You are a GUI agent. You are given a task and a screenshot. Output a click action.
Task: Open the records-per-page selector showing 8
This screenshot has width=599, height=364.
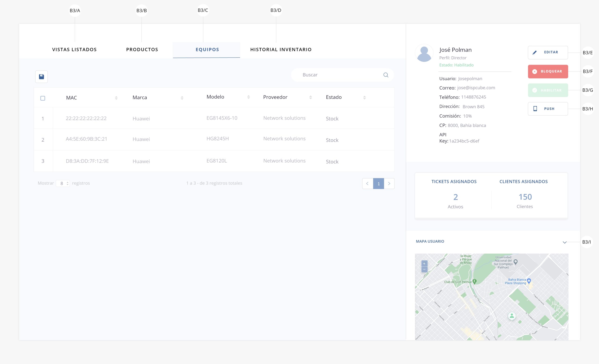click(63, 183)
